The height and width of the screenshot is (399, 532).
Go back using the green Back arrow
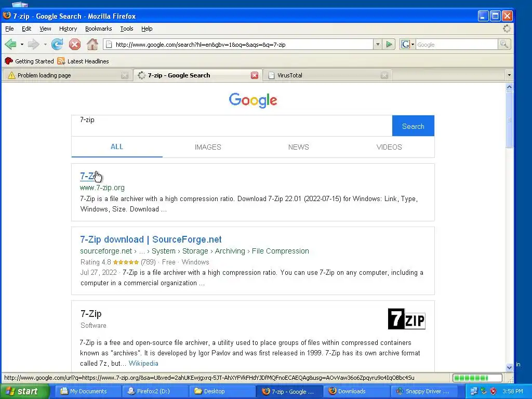[x=10, y=44]
